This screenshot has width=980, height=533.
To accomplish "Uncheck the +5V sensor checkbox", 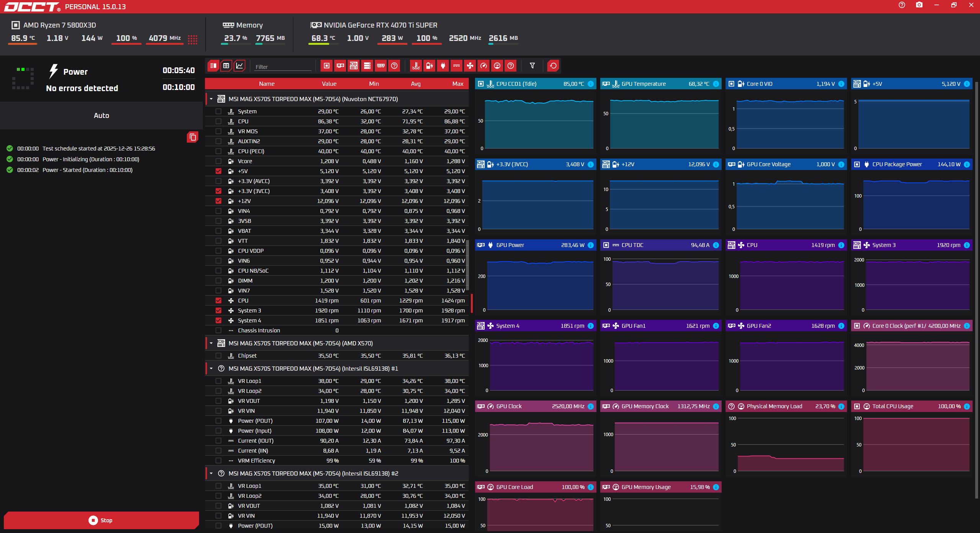I will [x=218, y=171].
